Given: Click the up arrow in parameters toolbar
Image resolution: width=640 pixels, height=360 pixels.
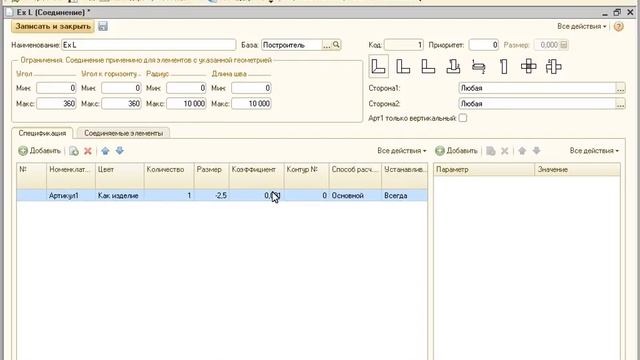Looking at the screenshot, I should click(x=522, y=151).
